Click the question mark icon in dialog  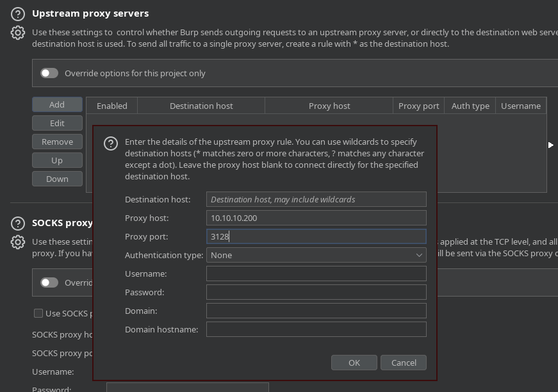point(111,143)
